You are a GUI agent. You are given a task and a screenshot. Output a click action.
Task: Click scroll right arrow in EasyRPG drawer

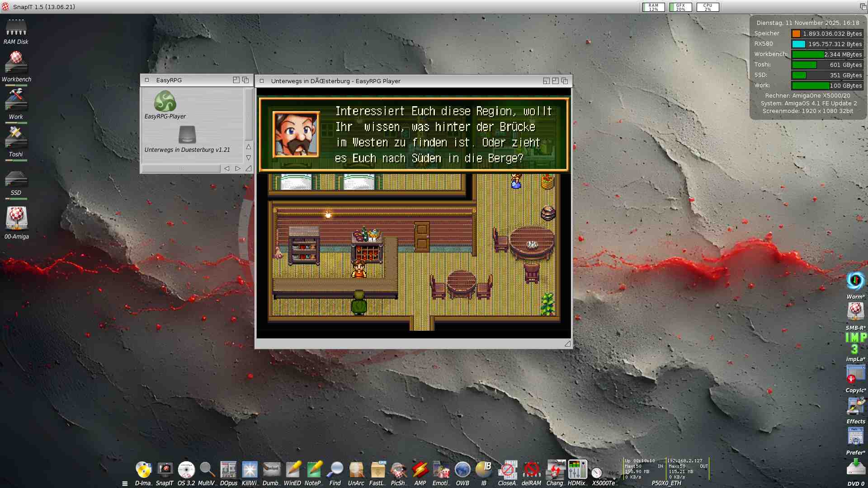[x=238, y=169]
